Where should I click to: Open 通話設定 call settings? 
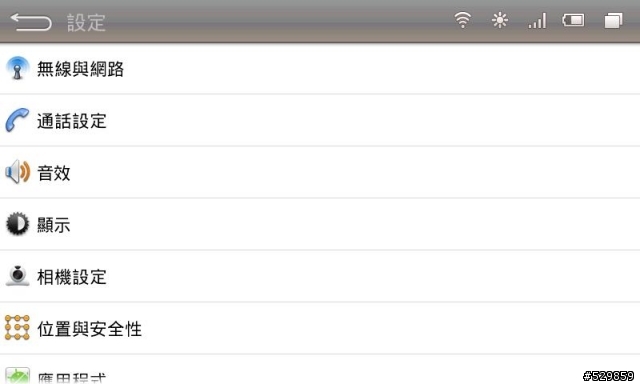pyautogui.click(x=320, y=120)
